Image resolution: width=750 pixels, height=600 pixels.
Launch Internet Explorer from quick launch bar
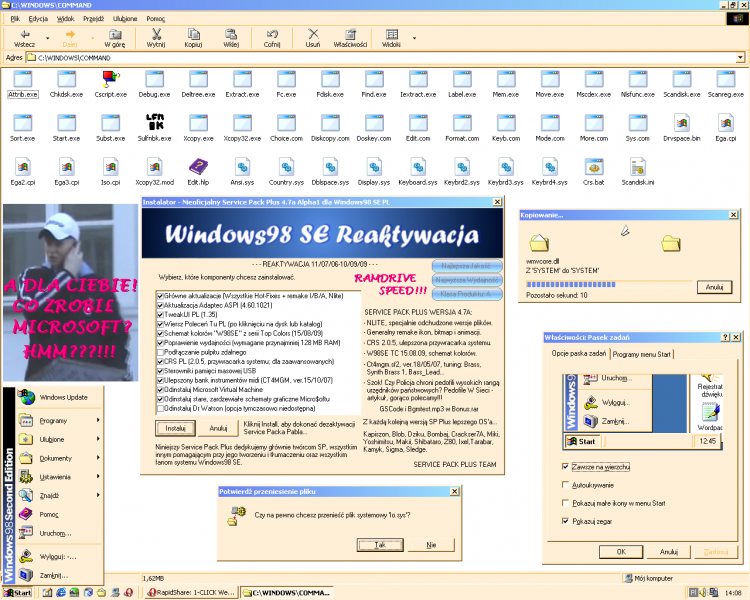[x=61, y=592]
